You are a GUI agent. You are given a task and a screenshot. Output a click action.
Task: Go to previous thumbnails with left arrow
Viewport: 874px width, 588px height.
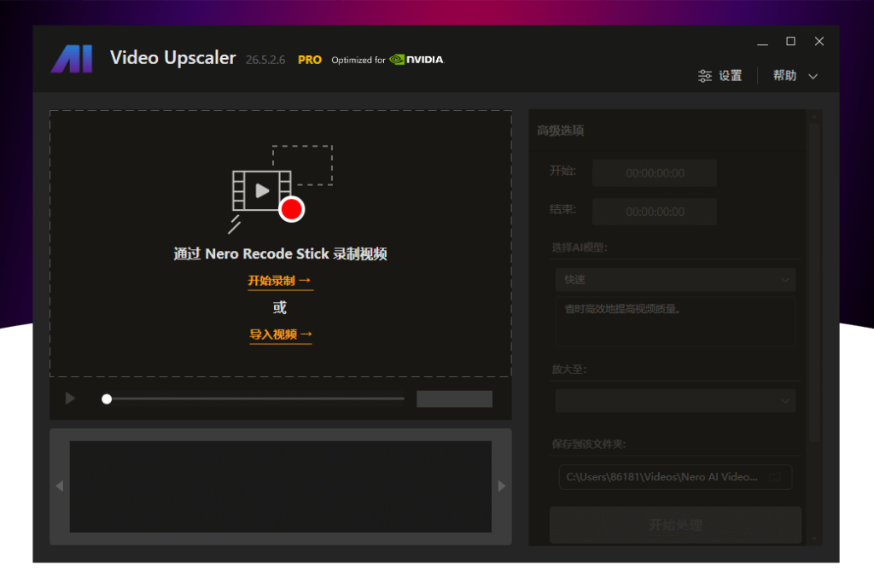[60, 486]
